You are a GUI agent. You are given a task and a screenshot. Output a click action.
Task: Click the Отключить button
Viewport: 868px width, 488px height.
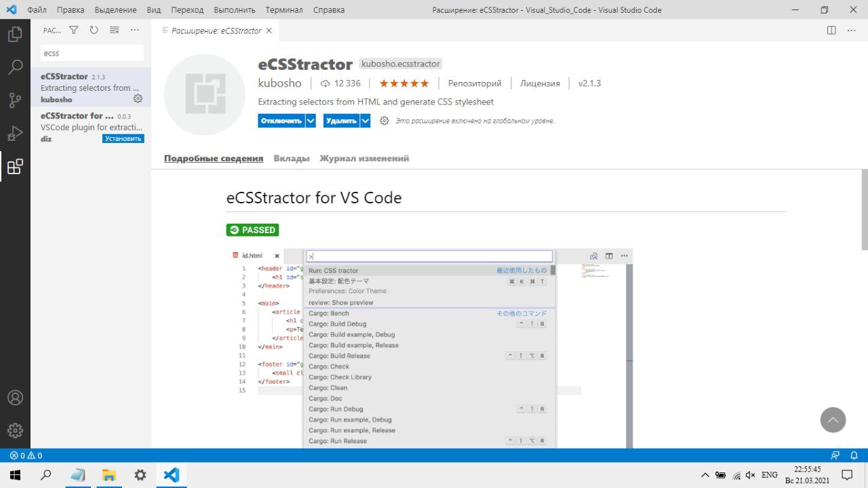(x=281, y=121)
